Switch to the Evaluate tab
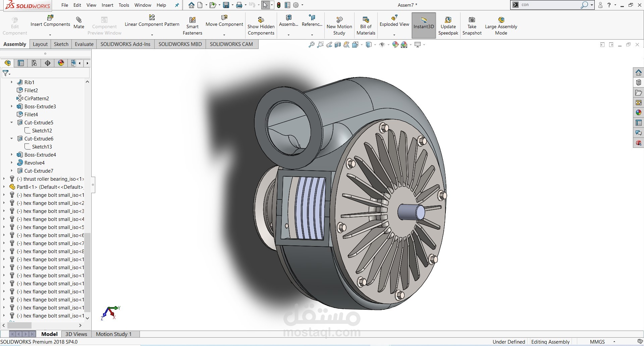The width and height of the screenshot is (644, 346). [84, 44]
